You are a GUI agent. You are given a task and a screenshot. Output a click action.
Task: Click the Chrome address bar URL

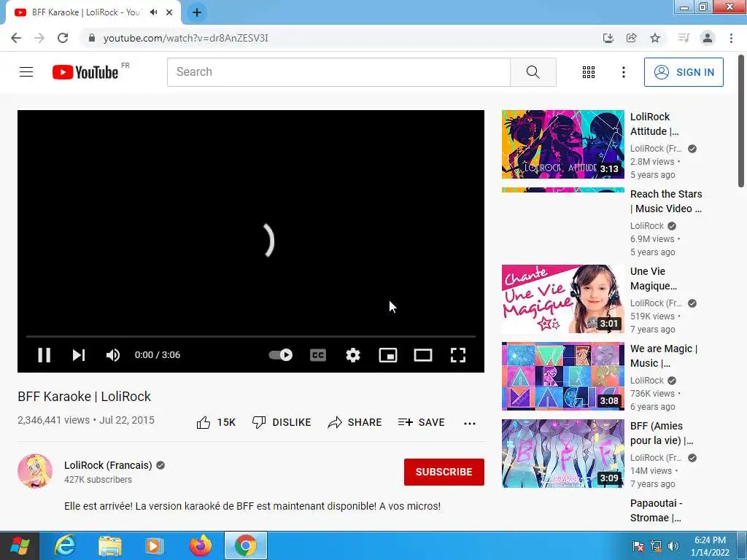pos(186,38)
